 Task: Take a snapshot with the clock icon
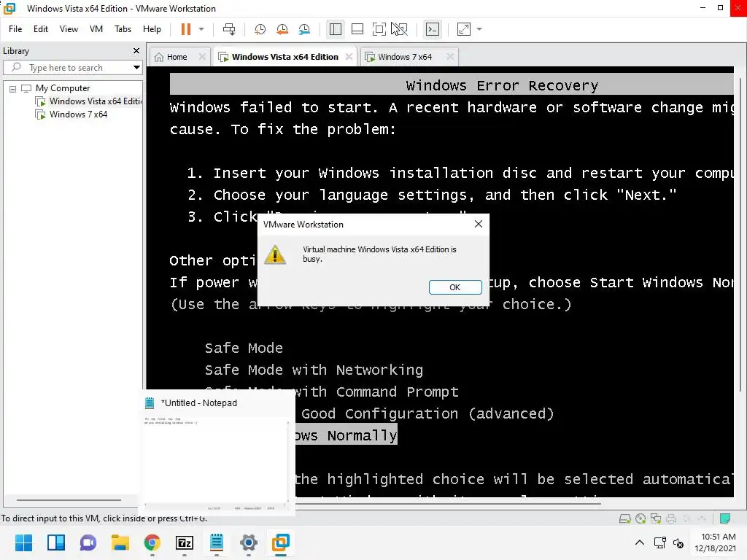tap(260, 29)
